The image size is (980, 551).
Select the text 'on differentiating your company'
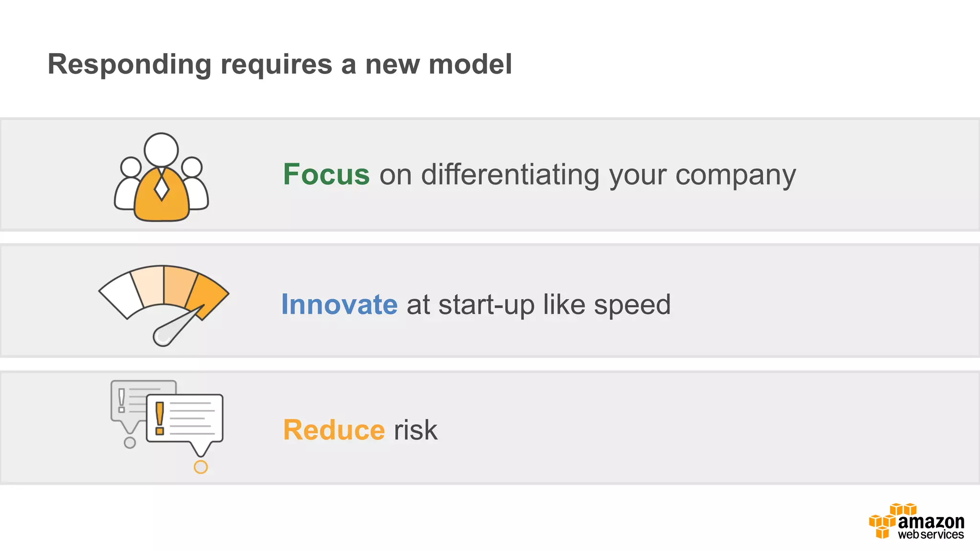tap(588, 174)
